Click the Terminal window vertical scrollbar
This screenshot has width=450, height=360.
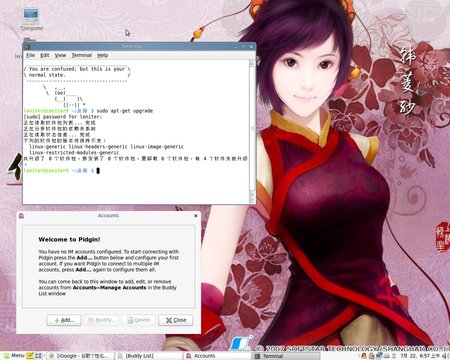tap(252, 131)
